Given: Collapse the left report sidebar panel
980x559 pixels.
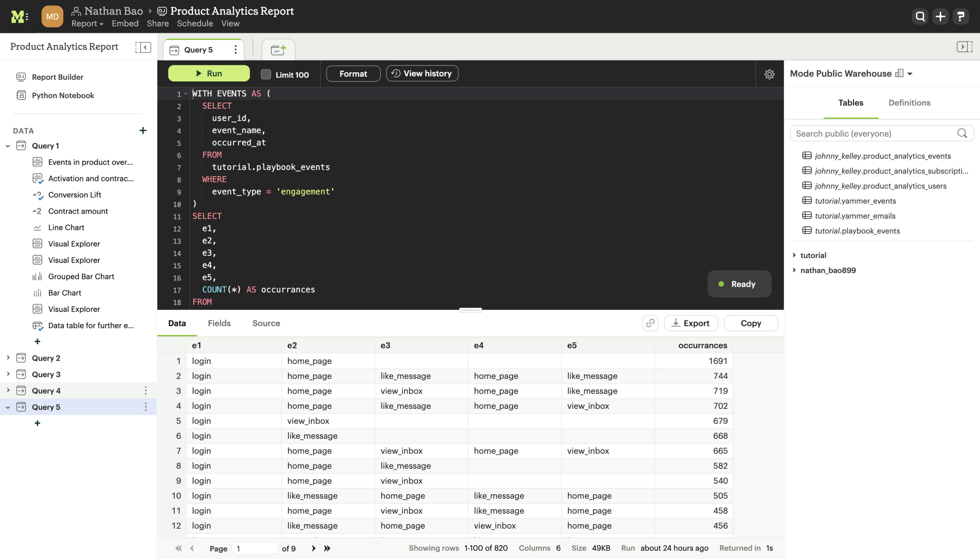Looking at the screenshot, I should click(143, 47).
